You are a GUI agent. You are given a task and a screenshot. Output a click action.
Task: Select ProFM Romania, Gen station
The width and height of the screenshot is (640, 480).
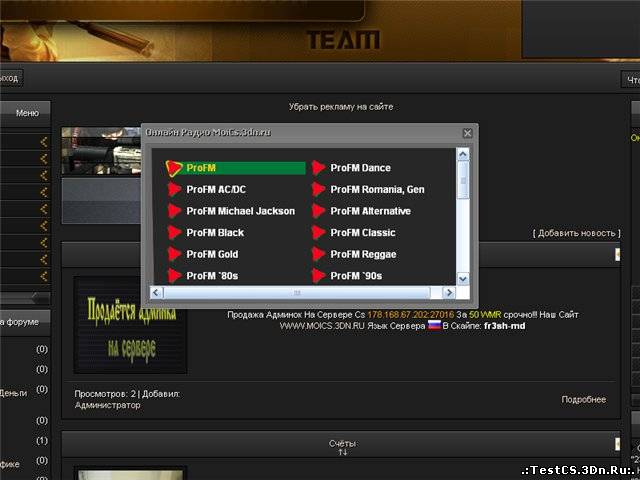coord(378,189)
